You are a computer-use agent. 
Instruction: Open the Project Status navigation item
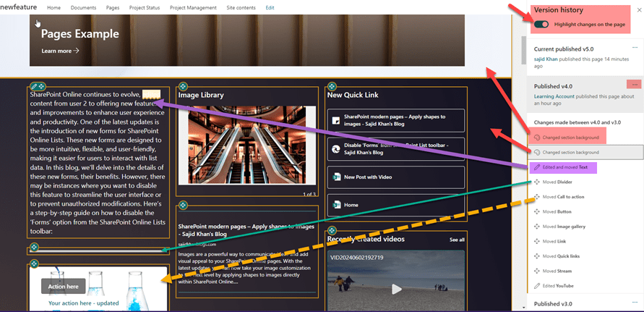[145, 7]
